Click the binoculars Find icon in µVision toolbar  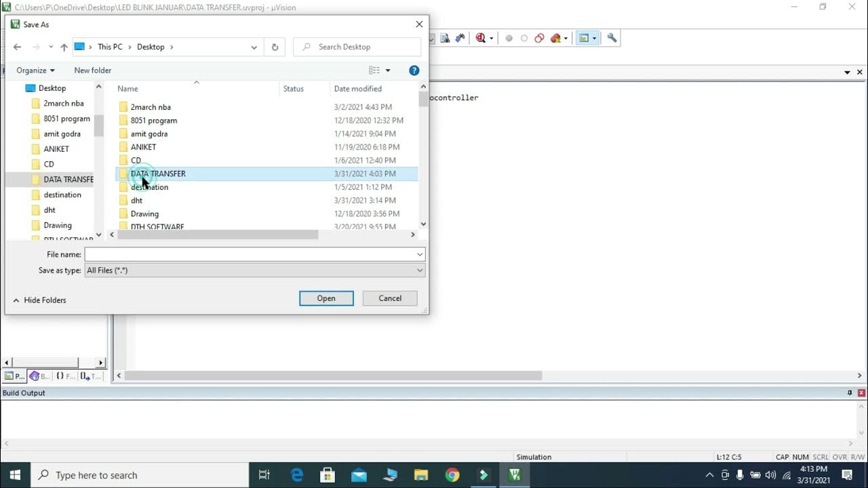point(460,39)
